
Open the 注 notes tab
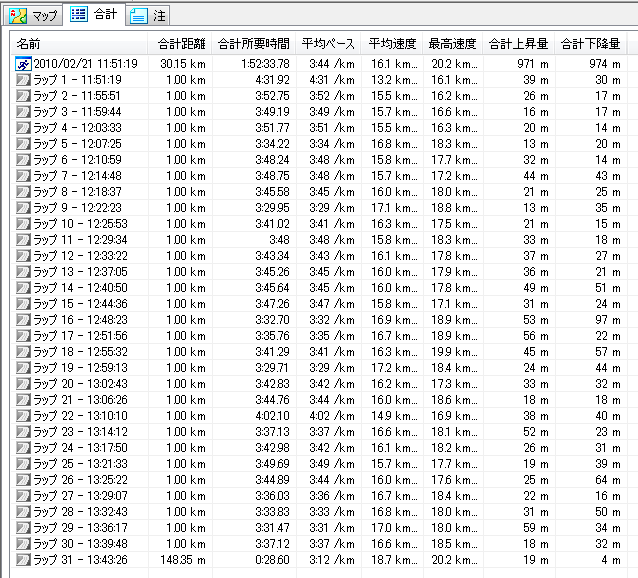tap(148, 15)
